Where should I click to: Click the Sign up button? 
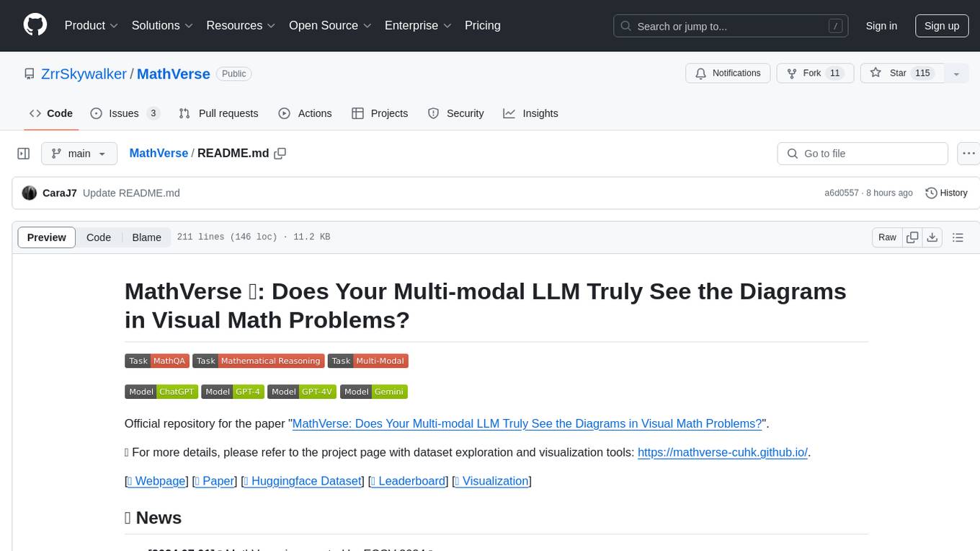click(942, 26)
